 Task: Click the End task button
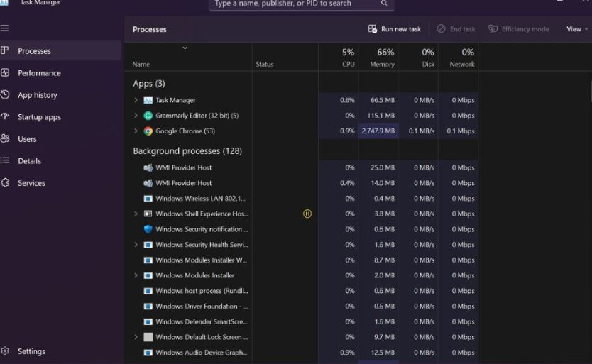[456, 29]
